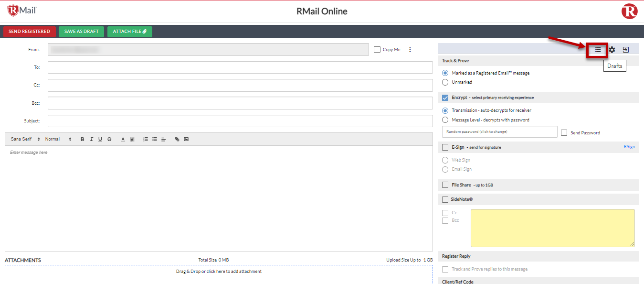Open the Sans Serif font dropdown

pyautogui.click(x=25, y=139)
